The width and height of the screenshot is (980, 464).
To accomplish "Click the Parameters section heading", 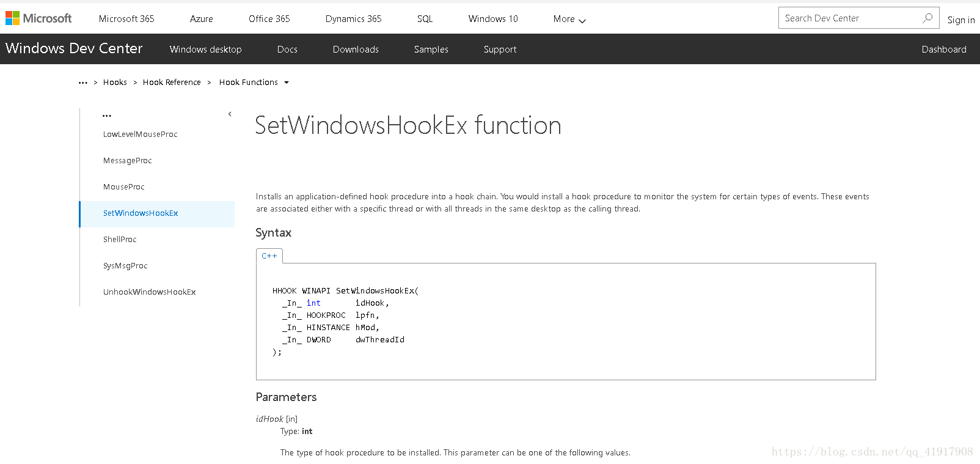I will (287, 397).
